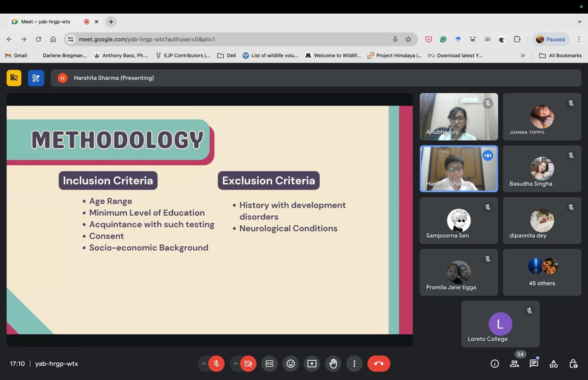This screenshot has width=588, height=380.
Task: Expand video settings arrow beside camera
Action: 235,363
